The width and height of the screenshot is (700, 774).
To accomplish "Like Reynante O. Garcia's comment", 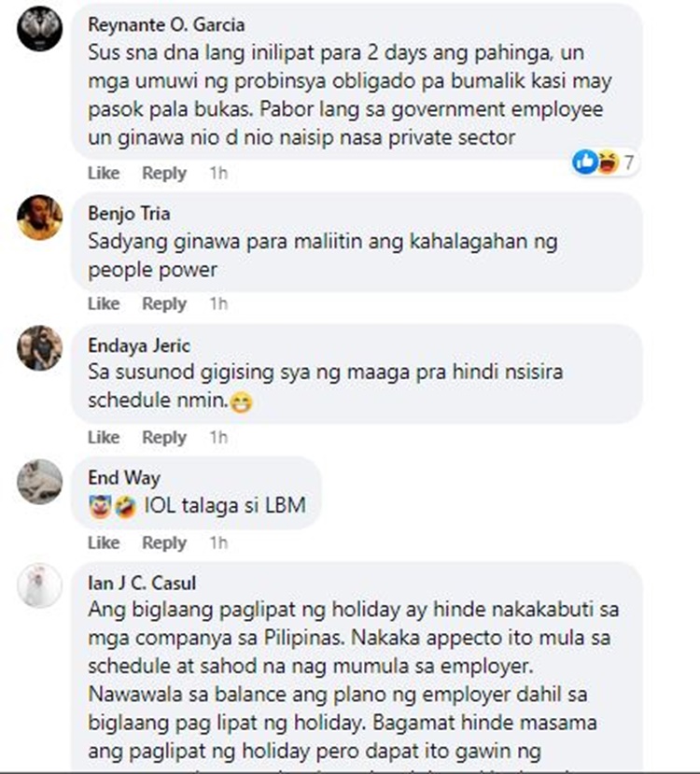I will coord(104,174).
